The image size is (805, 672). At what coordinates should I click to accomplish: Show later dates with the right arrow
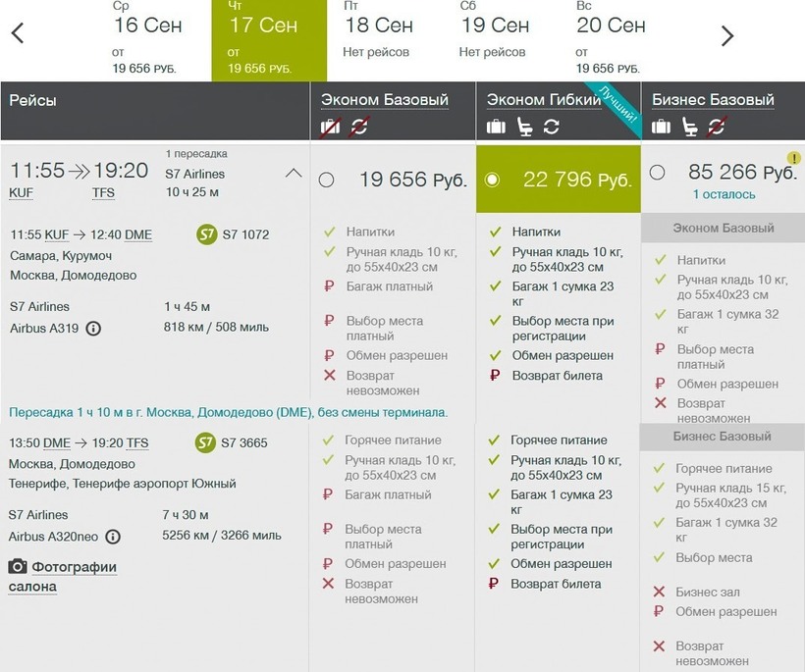(727, 36)
